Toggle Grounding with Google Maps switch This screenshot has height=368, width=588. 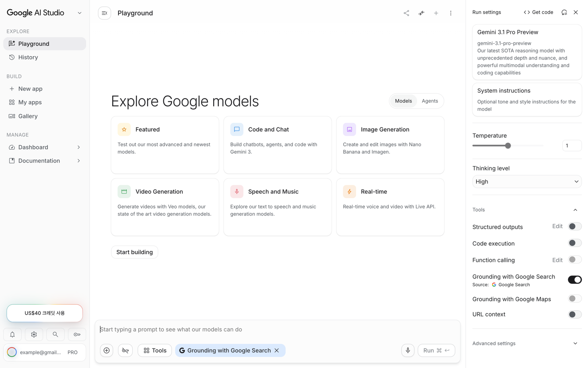[x=575, y=298]
